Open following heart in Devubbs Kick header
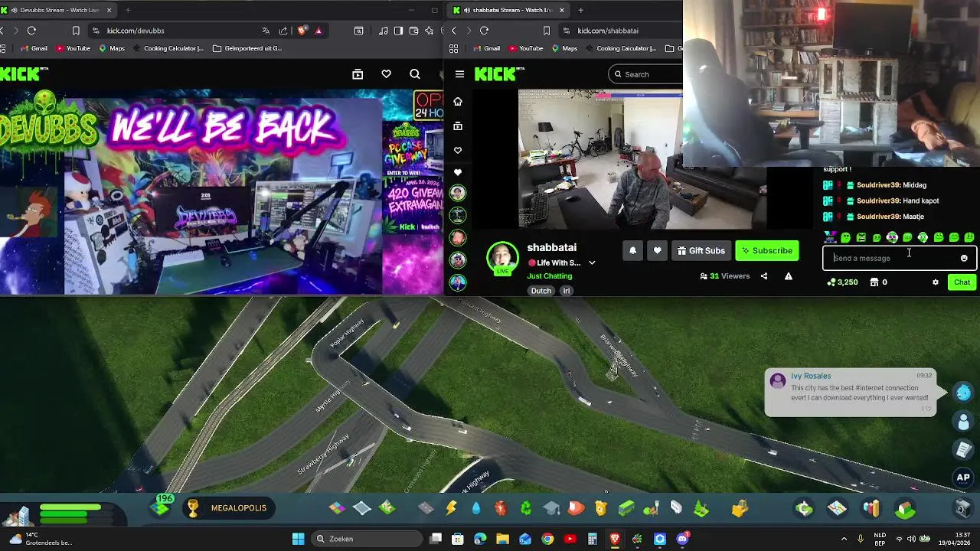Screen dimensions: 980x551 click(x=386, y=74)
